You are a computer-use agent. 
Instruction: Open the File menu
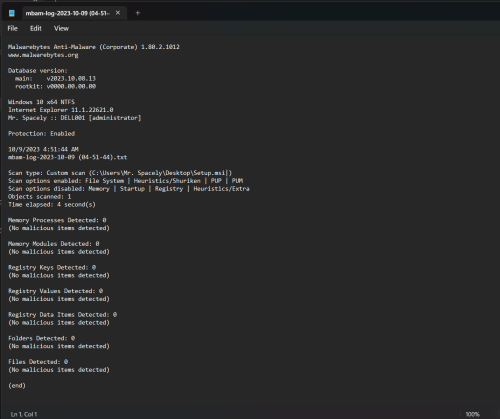(x=12, y=28)
